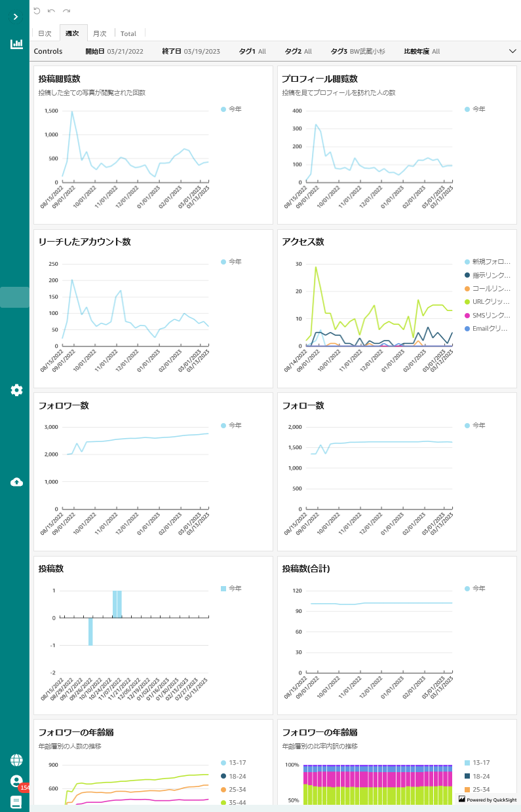Expand the Controls panel chevron
This screenshot has width=521, height=812.
pos(512,50)
